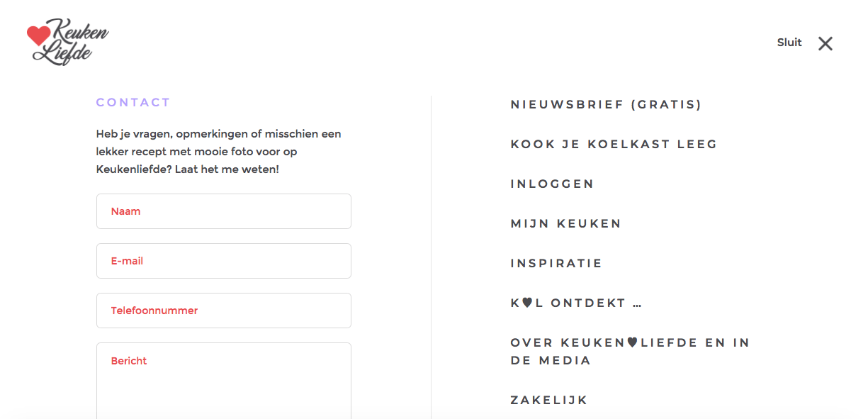Viewport: 868px width, 419px height.
Task: Select Inspiratie from the menu
Action: (556, 264)
